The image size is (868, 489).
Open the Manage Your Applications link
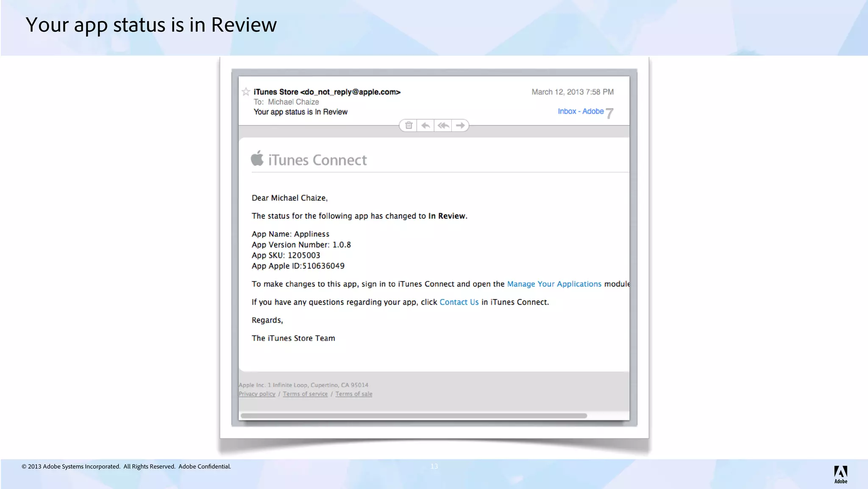(x=554, y=284)
